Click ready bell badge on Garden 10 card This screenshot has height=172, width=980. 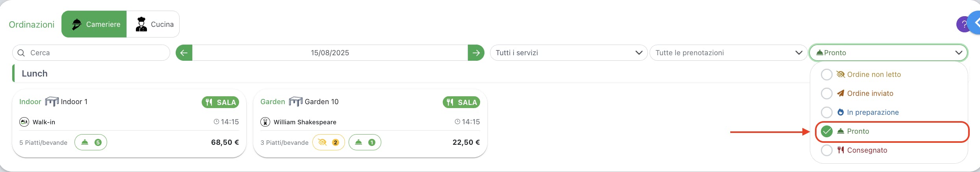365,142
